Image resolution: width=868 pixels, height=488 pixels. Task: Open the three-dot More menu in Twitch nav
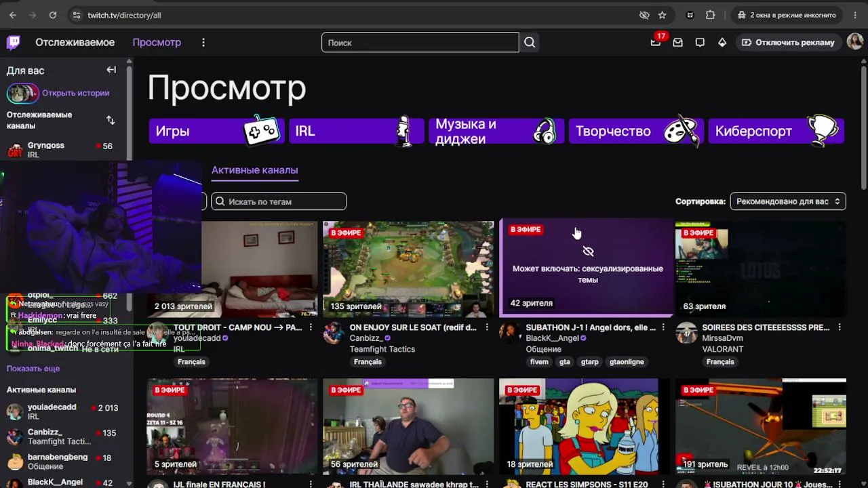[203, 43]
